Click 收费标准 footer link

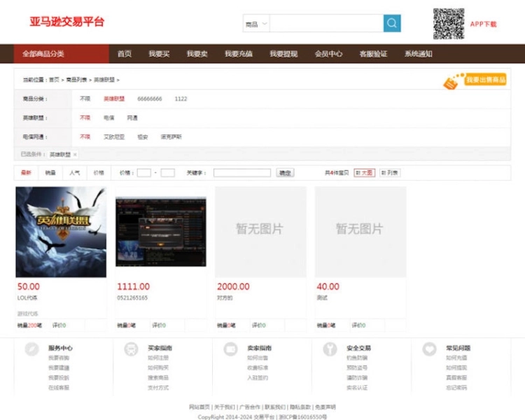point(258,367)
